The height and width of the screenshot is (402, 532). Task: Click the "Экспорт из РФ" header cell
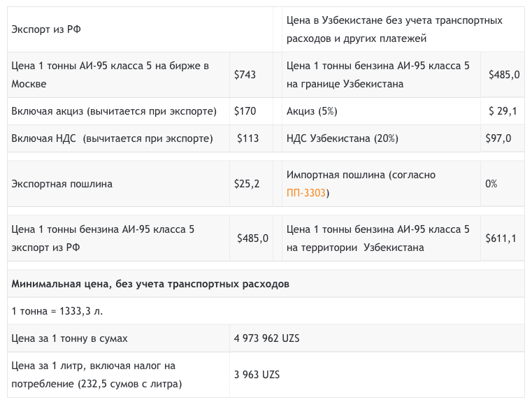tap(47, 29)
